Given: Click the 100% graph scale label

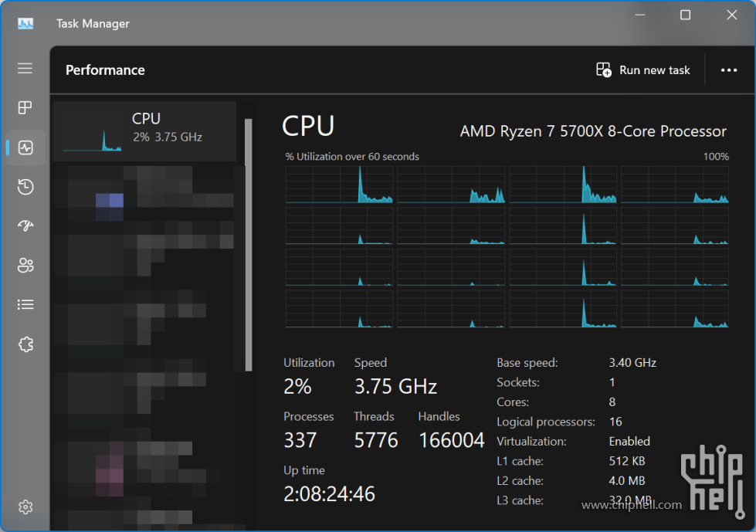Looking at the screenshot, I should tap(716, 157).
